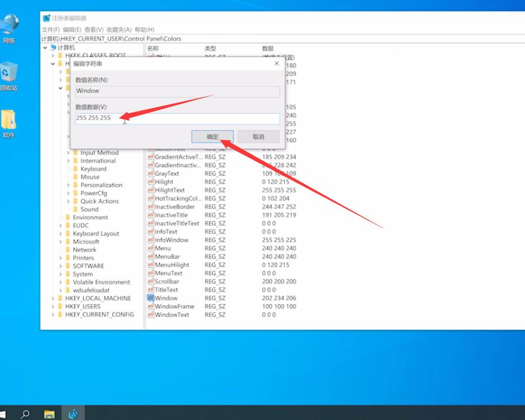Select the wdsafeloadat tree item
The width and height of the screenshot is (525, 420).
tap(91, 290)
